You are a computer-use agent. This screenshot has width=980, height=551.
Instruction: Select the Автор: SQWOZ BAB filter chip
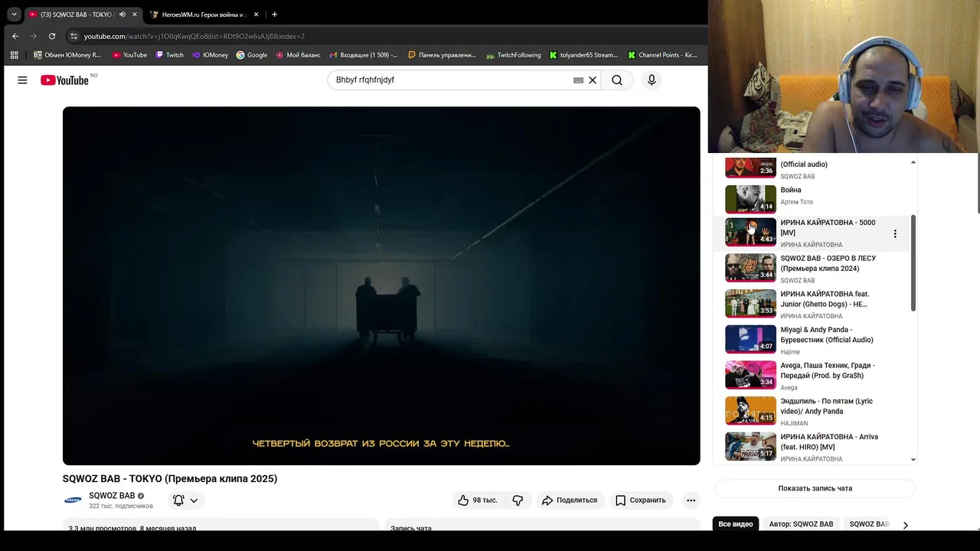click(802, 524)
